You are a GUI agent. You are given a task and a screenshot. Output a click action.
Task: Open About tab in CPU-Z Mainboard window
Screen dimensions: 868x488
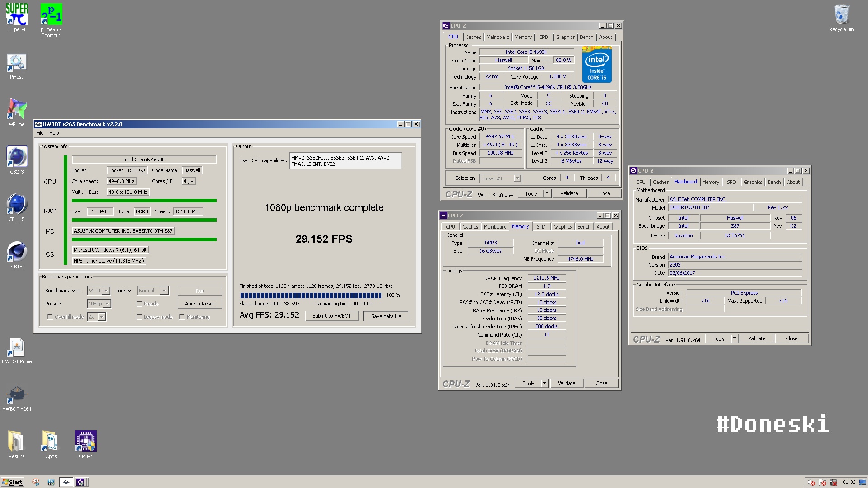793,182
